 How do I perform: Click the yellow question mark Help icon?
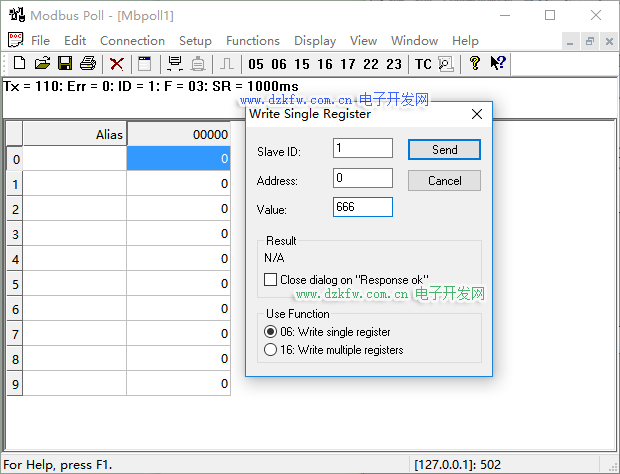474,64
